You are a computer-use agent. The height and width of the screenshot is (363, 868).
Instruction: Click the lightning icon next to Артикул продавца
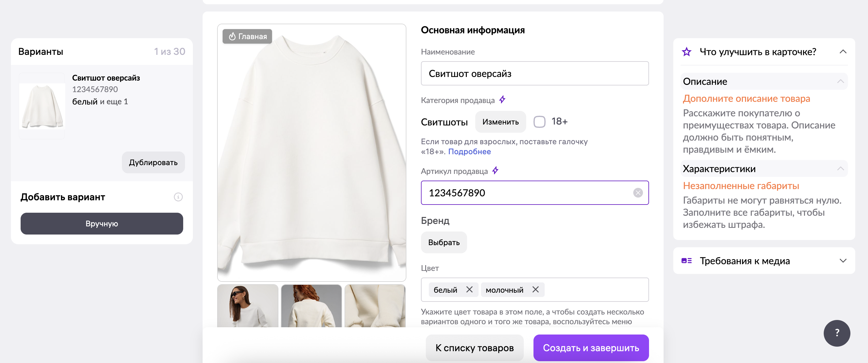(x=495, y=171)
